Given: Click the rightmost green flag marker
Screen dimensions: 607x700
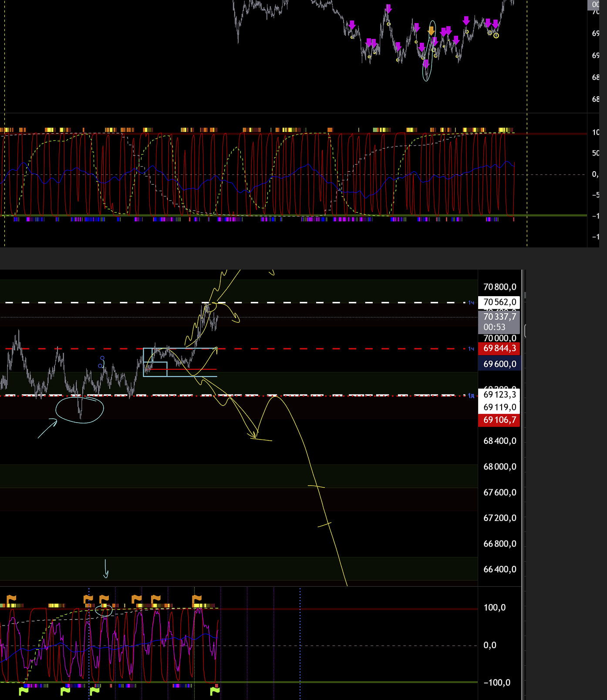Looking at the screenshot, I should tap(215, 690).
